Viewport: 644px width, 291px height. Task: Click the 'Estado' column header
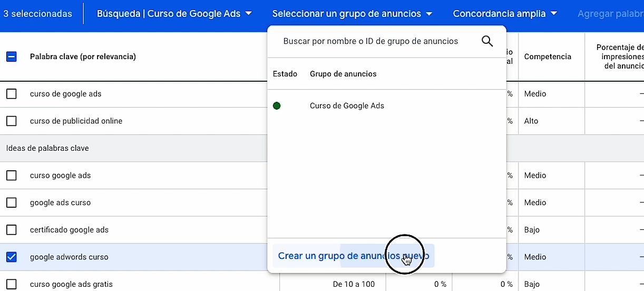pyautogui.click(x=285, y=74)
